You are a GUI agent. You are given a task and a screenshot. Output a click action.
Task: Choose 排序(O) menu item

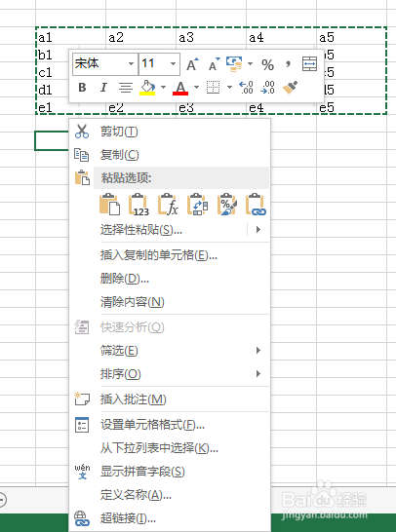(169, 374)
